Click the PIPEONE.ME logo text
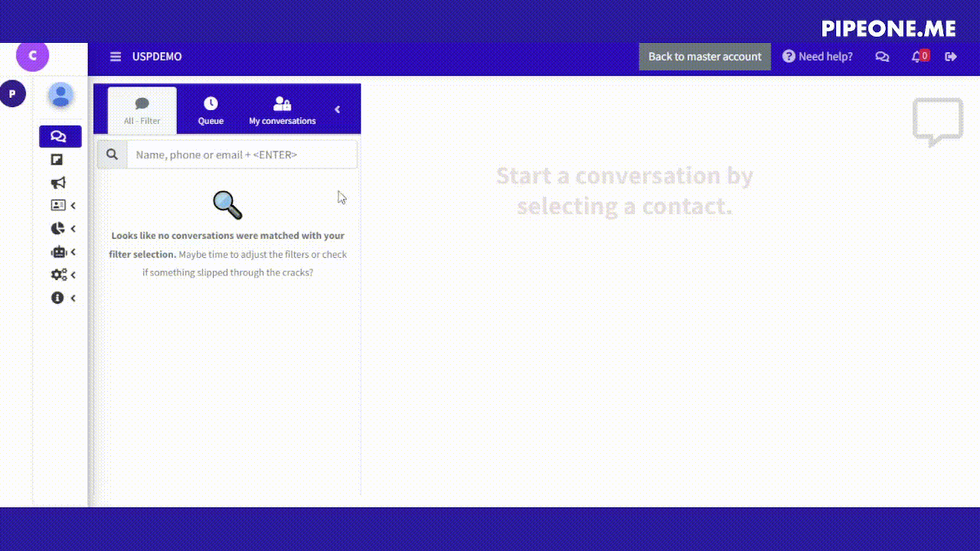The image size is (980, 551). pos(889,28)
